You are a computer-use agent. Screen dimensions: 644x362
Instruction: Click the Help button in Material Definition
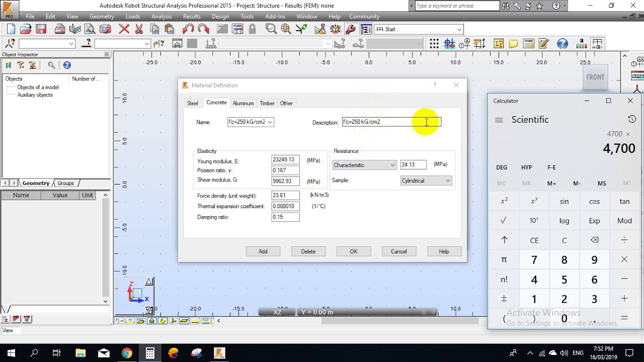click(444, 251)
